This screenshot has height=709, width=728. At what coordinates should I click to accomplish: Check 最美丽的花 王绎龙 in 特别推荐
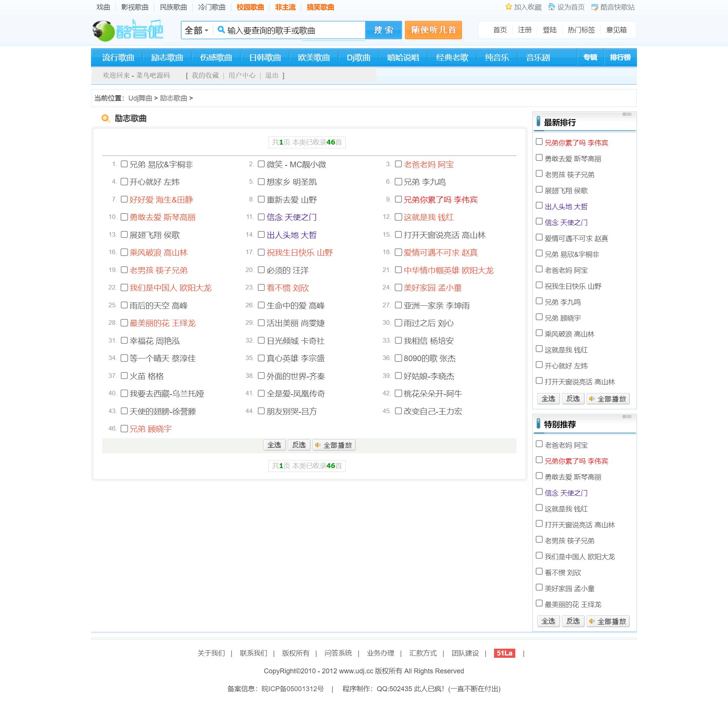[x=539, y=604]
